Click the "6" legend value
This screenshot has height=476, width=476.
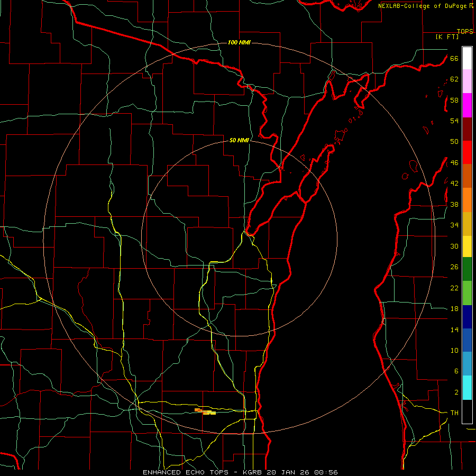click(456, 371)
